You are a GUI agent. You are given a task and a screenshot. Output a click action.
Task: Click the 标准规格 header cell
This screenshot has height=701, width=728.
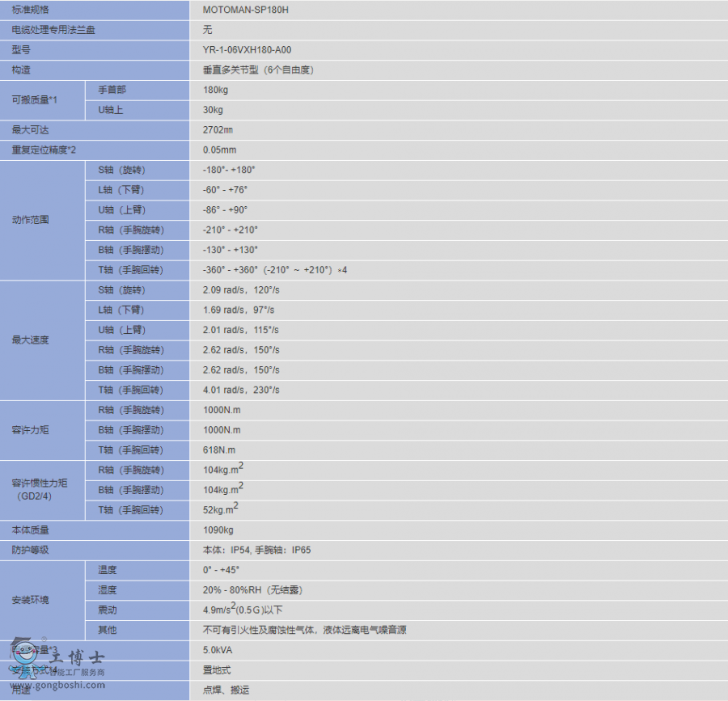point(29,10)
